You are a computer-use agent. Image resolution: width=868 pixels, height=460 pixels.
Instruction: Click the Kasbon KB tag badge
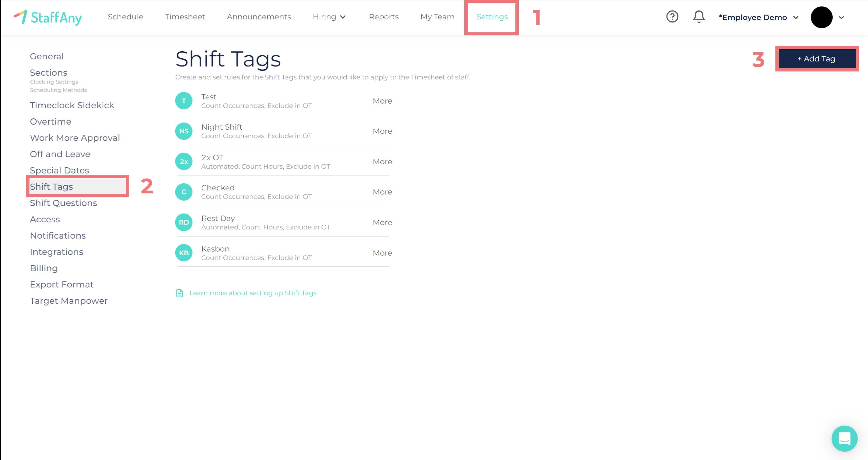[184, 253]
